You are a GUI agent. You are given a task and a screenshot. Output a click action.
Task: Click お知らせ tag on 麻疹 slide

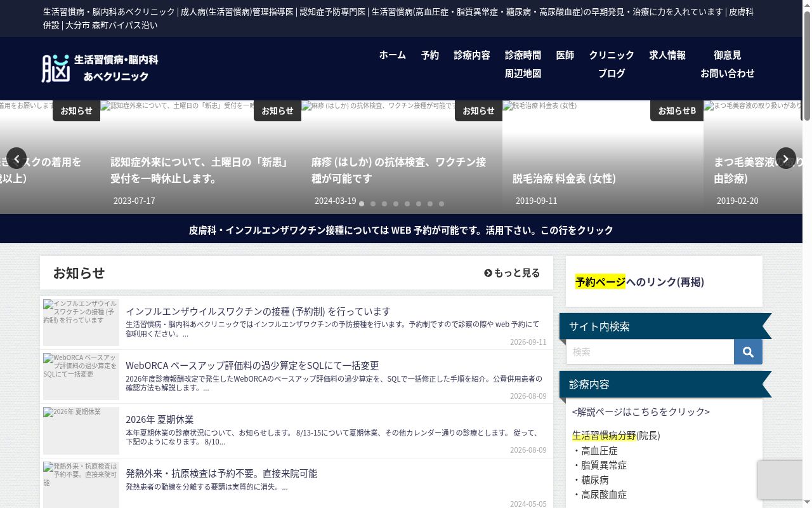pos(478,110)
